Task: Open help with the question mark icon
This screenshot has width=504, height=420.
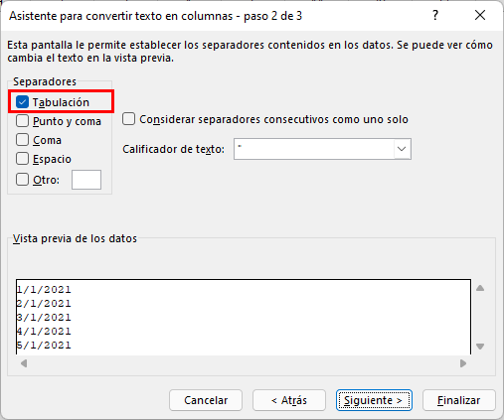Action: [x=435, y=15]
